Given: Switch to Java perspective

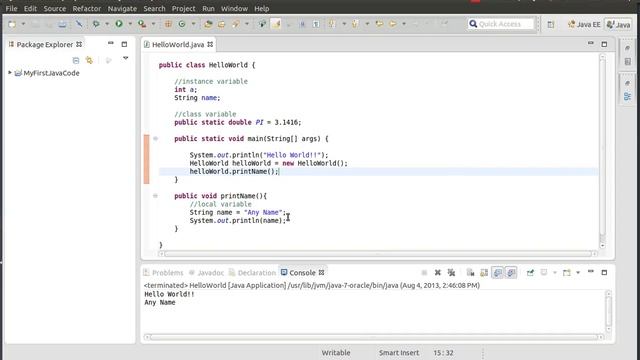Looking at the screenshot, I should pos(618,24).
